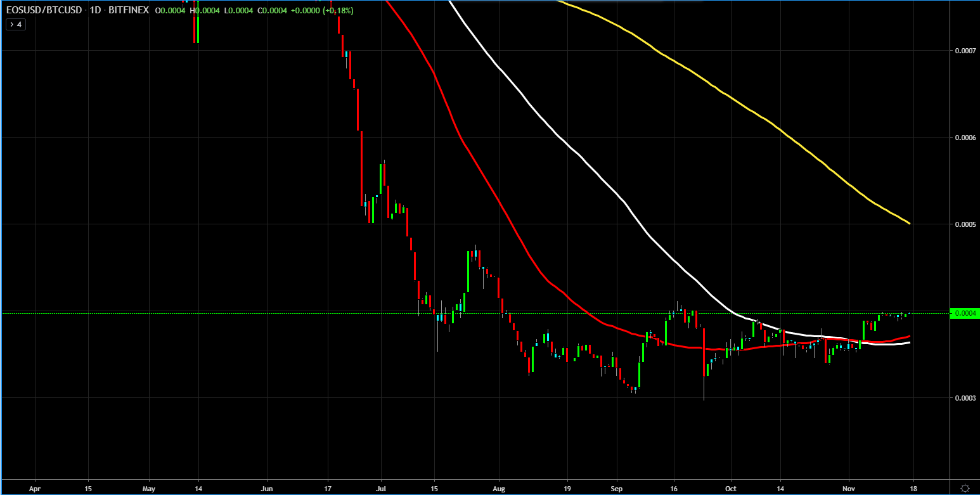This screenshot has height=495, width=980.
Task: Click the 0.0006 price axis label
Action: [964, 138]
